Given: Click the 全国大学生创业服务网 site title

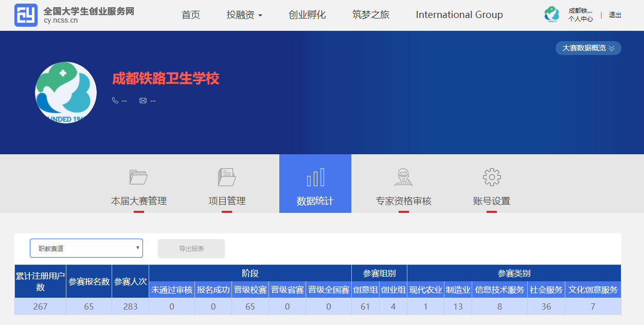Looking at the screenshot, I should (x=88, y=11).
